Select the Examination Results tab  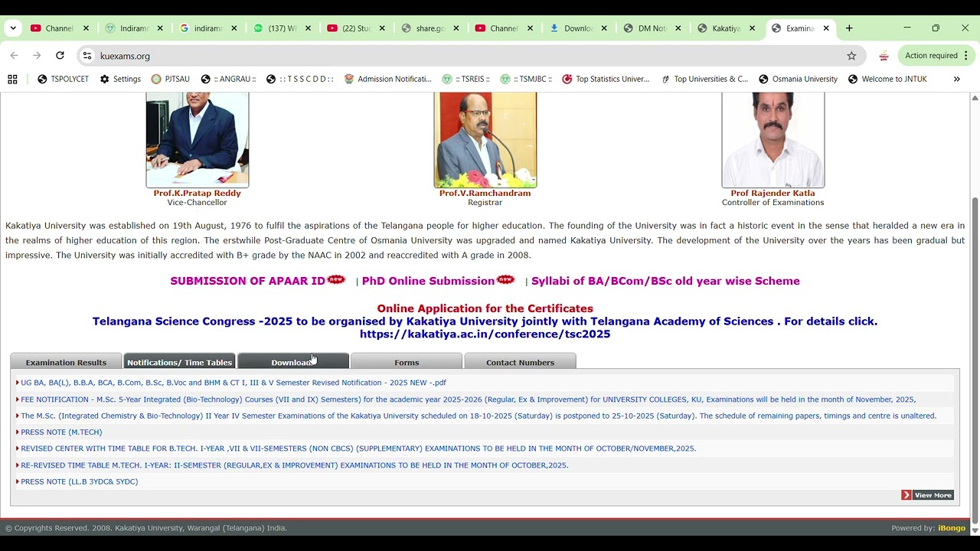[x=66, y=362]
